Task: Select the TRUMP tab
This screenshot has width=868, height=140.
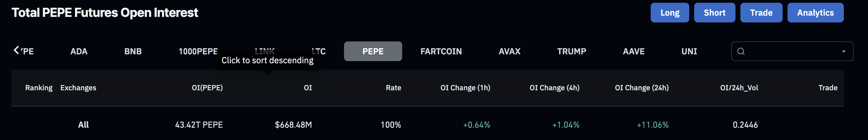Action: coord(571,51)
